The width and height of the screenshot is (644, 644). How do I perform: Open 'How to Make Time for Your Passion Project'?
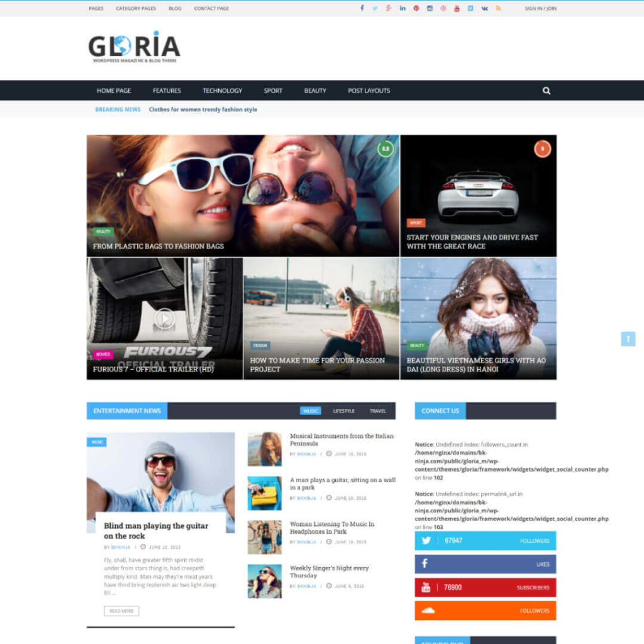(x=317, y=365)
